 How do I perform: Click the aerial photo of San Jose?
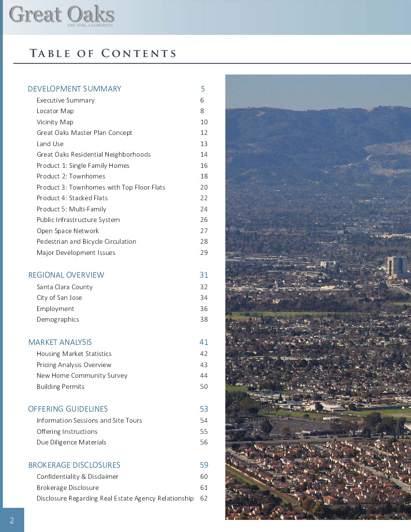click(x=318, y=297)
